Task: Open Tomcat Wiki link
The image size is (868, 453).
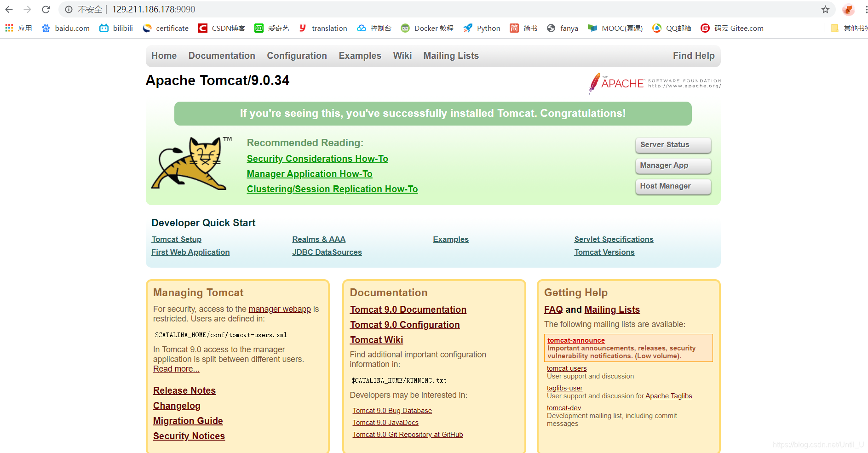Action: click(x=376, y=340)
